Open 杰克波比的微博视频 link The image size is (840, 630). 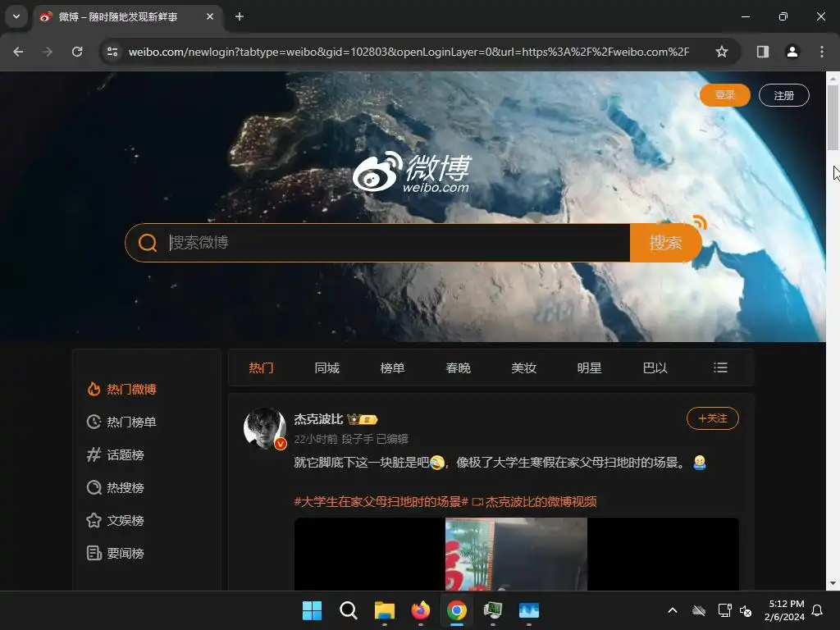click(535, 502)
